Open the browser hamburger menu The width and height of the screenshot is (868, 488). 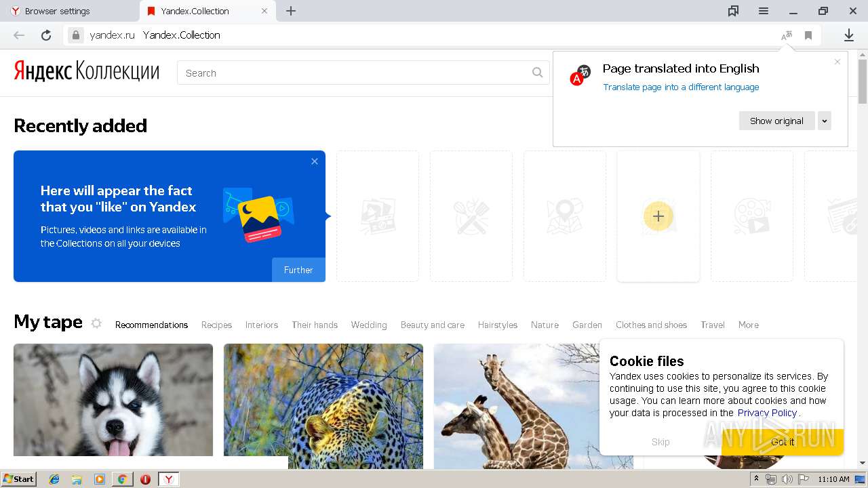(764, 11)
